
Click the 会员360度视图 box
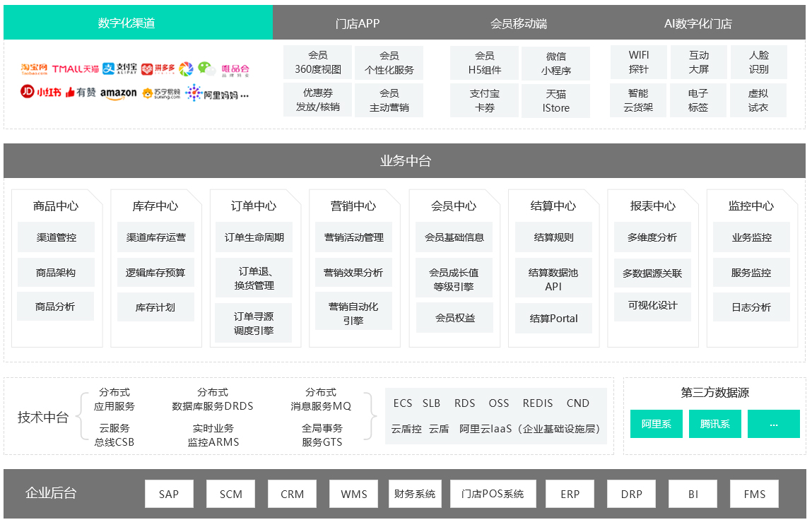(317, 62)
